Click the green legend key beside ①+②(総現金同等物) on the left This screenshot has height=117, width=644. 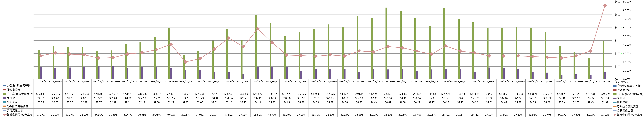coord(5,94)
